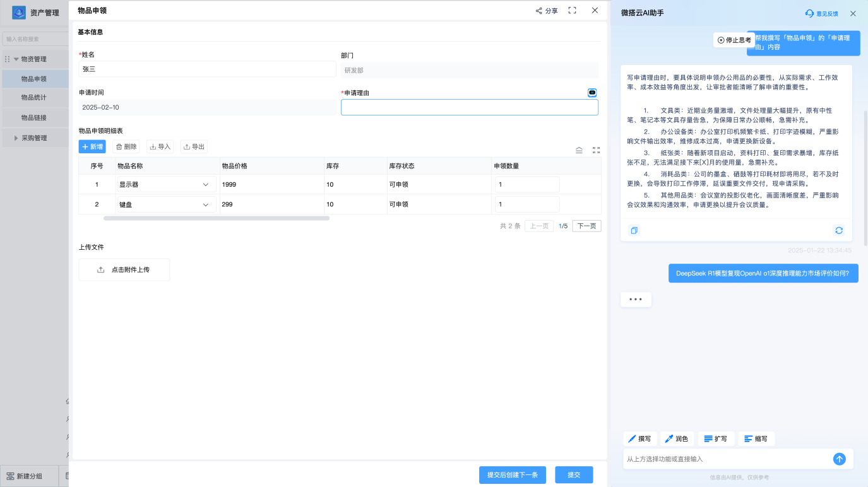Expand the 采购管理 tree group
Screen dimensions: 868x487
point(16,138)
